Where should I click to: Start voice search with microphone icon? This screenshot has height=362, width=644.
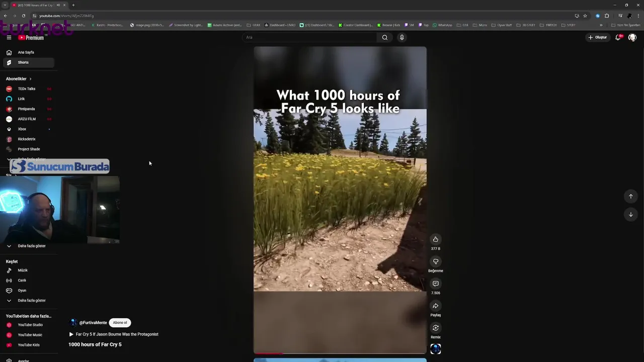click(401, 37)
